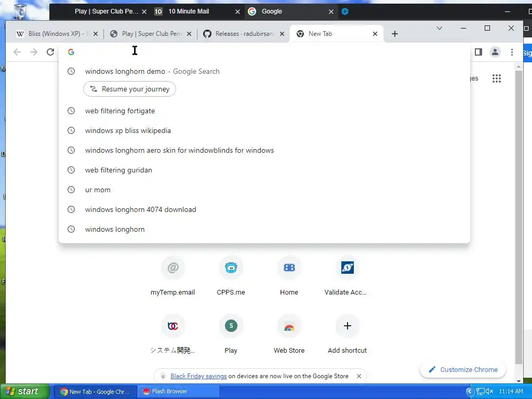This screenshot has height=399, width=532.
Task: Close the Google tab in back window
Action: (x=331, y=11)
